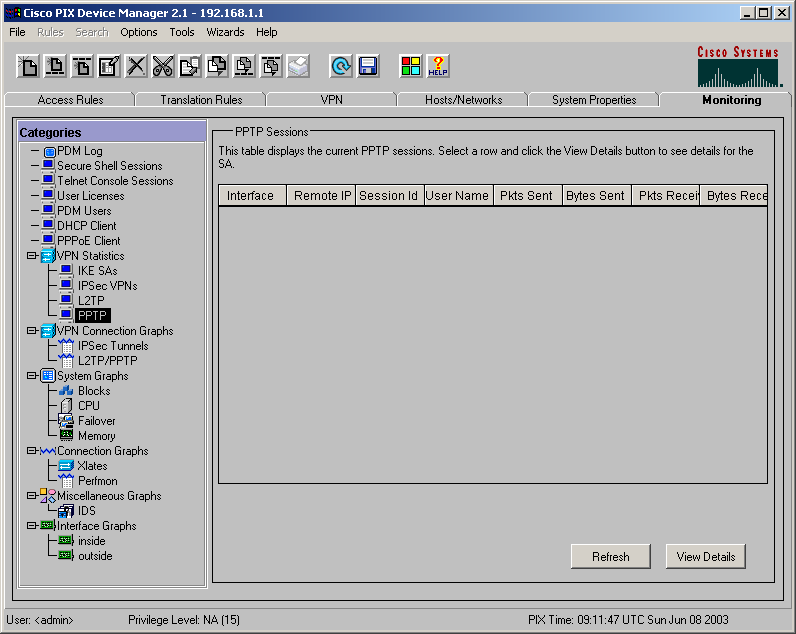Click the Insert Before toolbar icon

(x=55, y=66)
